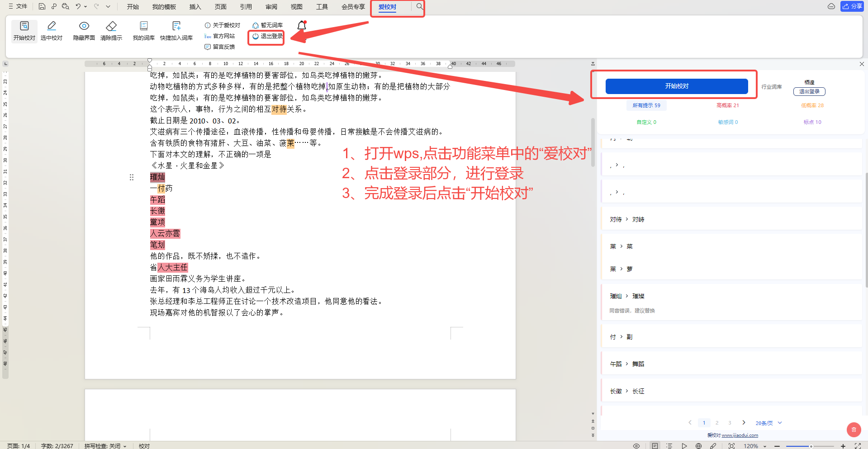Image resolution: width=868 pixels, height=449 pixels.
Task: Click the undo arrow
Action: pyautogui.click(x=78, y=6)
